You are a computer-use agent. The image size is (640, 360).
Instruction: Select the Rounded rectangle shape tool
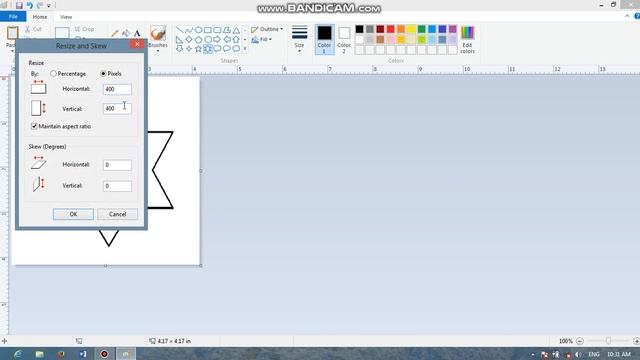pyautogui.click(x=217, y=30)
